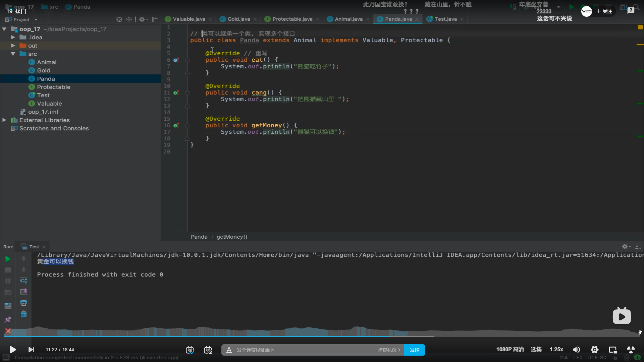The image size is (644, 362).
Task: Click the trash clear-all icon in console
Action: [x=23, y=314]
